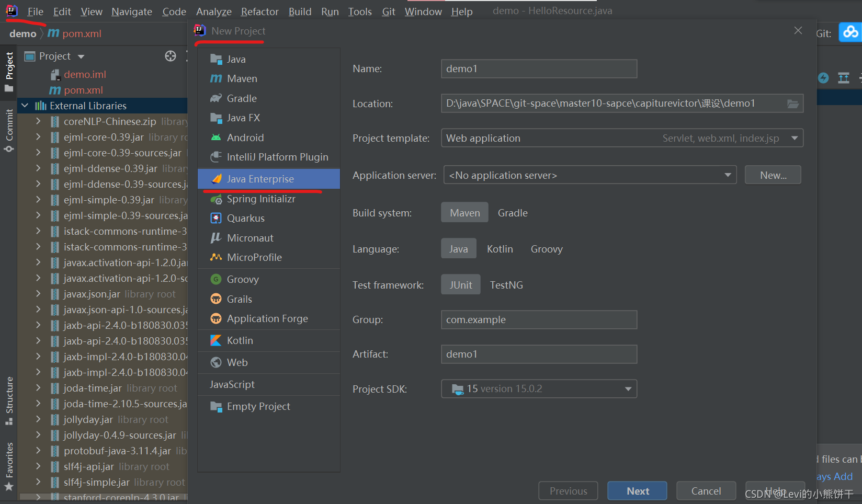Select the Kotlin project type

pos(269,340)
